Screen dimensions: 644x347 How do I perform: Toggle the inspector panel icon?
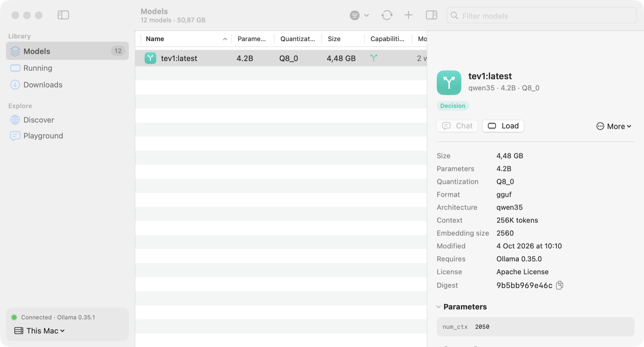(431, 15)
